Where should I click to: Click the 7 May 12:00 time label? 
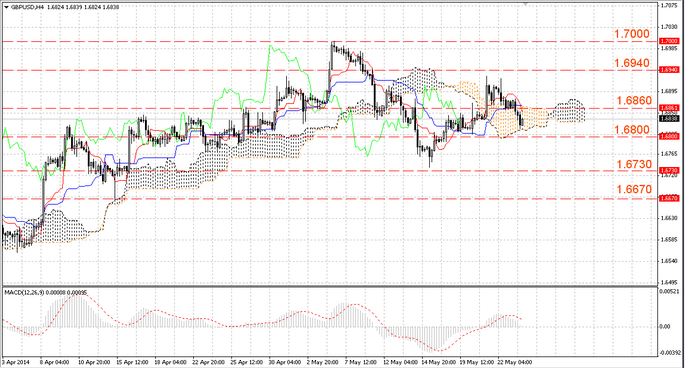tap(360, 362)
